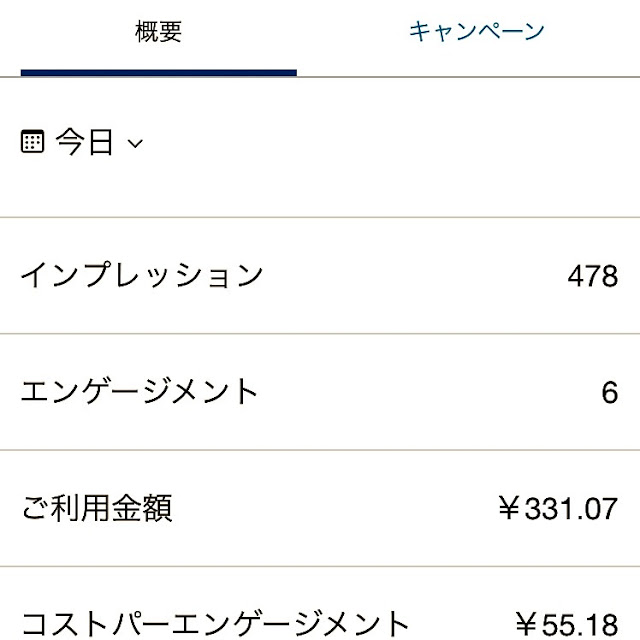This screenshot has width=640, height=640.
Task: Click blank area right of 今日 chevron
Action: pyautogui.click(x=388, y=142)
